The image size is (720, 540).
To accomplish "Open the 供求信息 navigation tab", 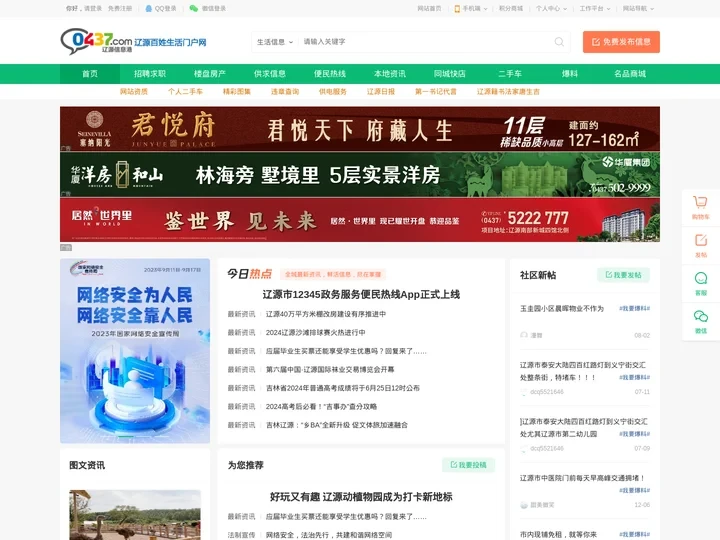I will pyautogui.click(x=270, y=74).
